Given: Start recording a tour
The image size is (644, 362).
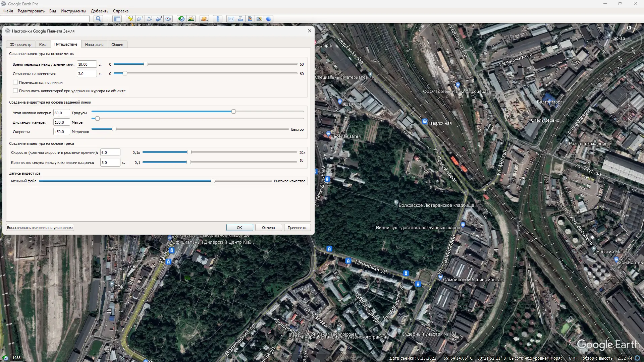Looking at the screenshot, I should tap(168, 19).
